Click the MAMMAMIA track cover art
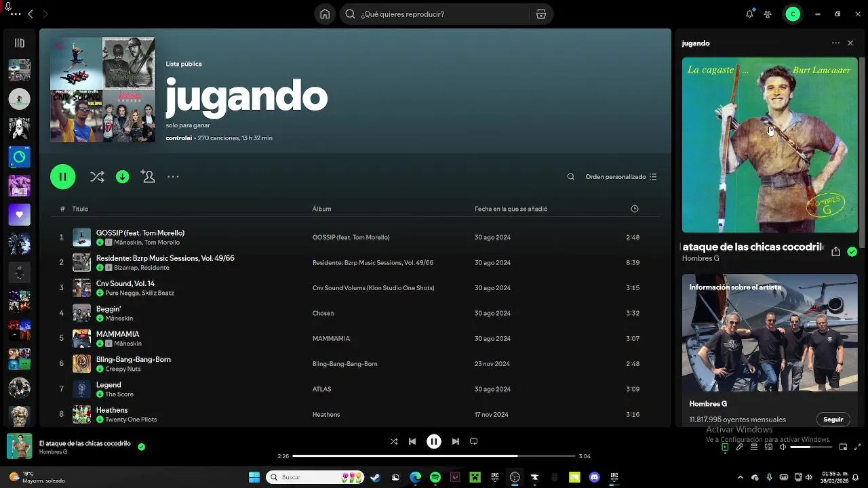The width and height of the screenshot is (868, 488). coord(81,338)
